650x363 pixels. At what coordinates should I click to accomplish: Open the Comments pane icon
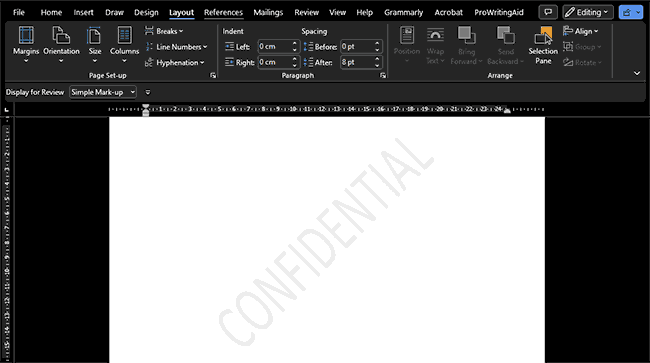click(548, 12)
